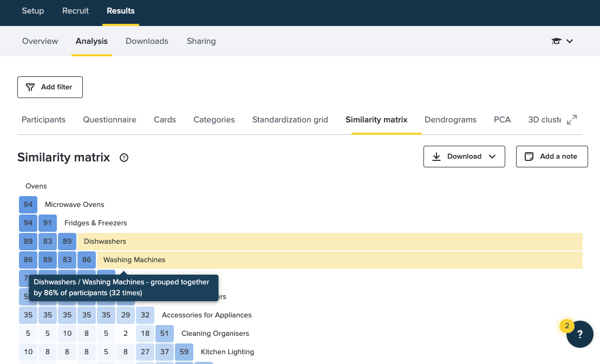
Task: Switch to the Setup section
Action: pos(33,11)
